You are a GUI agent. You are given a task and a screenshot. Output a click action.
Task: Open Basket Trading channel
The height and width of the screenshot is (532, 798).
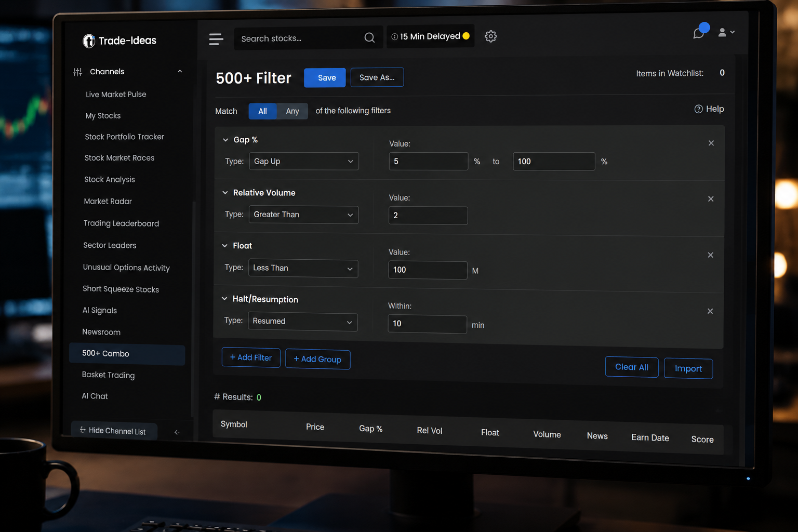coord(108,375)
